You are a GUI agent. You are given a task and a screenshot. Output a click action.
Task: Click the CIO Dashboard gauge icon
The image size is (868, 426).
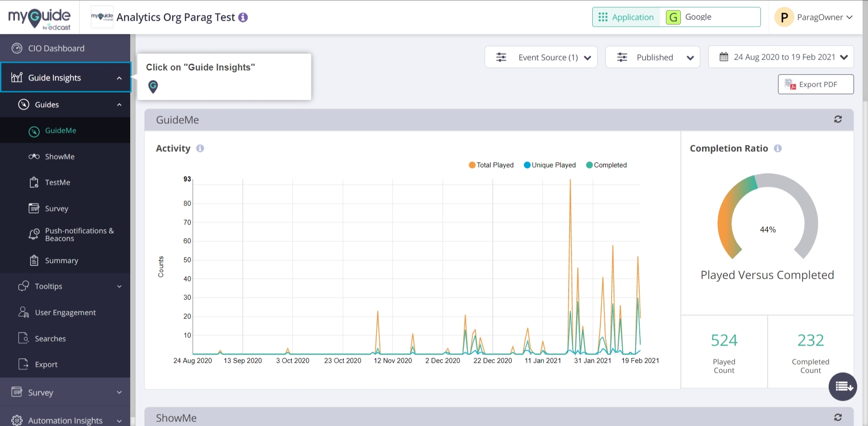(17, 48)
